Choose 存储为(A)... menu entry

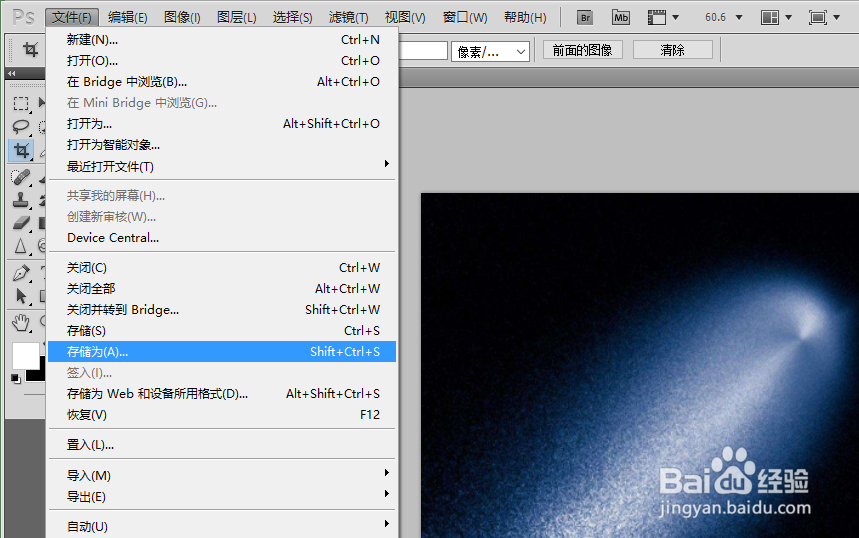click(222, 352)
